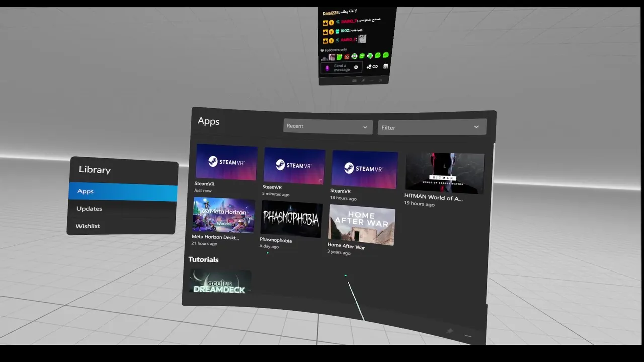The width and height of the screenshot is (644, 362).
Task: Open the emoji picker in chat box
Action: [x=356, y=67]
